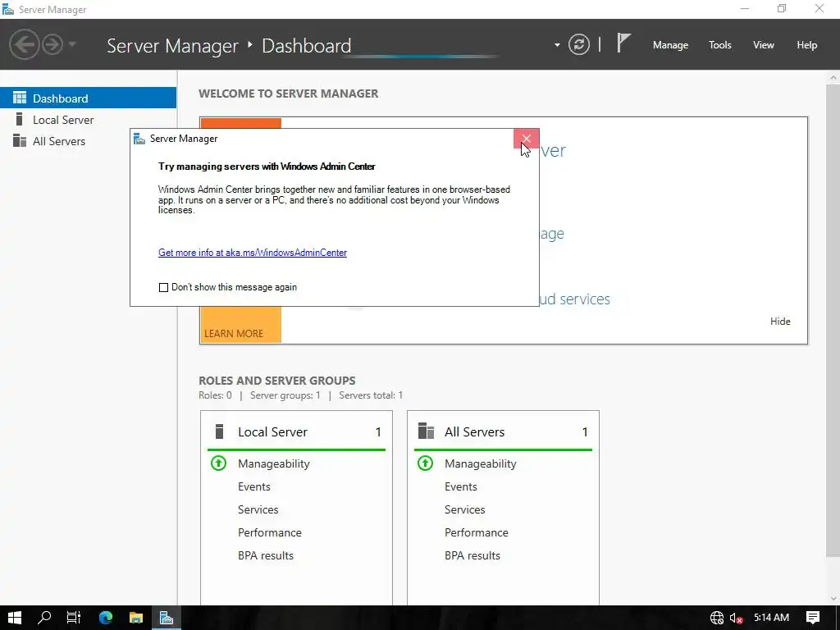Click the Server Manager window title icon
The height and width of the screenshot is (630, 840).
coord(8,9)
